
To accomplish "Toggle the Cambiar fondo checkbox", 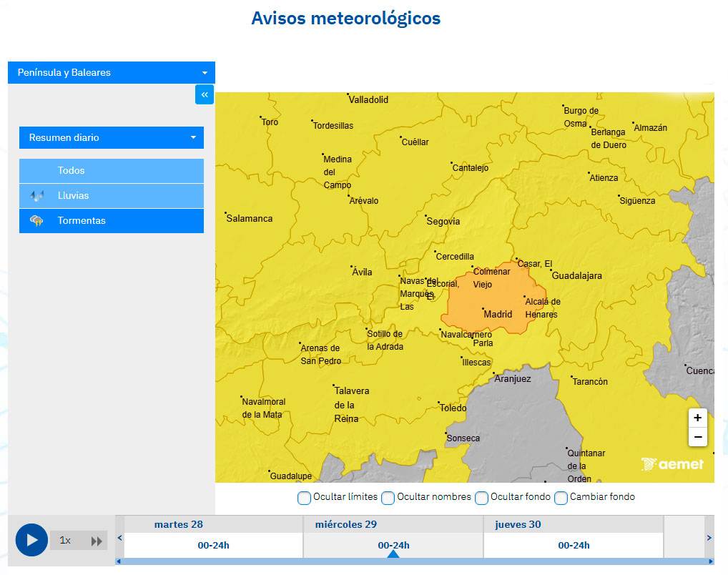I will (561, 498).
